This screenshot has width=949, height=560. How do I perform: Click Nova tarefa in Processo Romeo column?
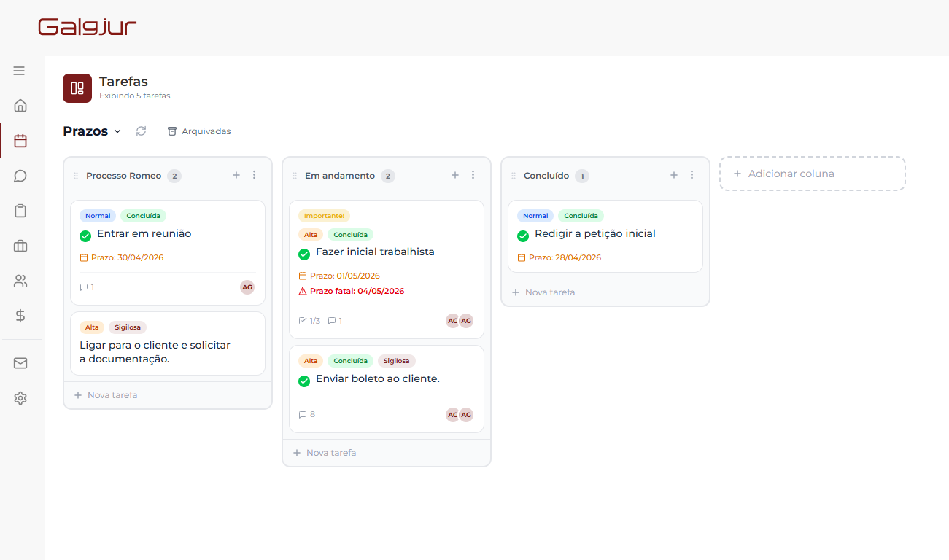tap(106, 395)
